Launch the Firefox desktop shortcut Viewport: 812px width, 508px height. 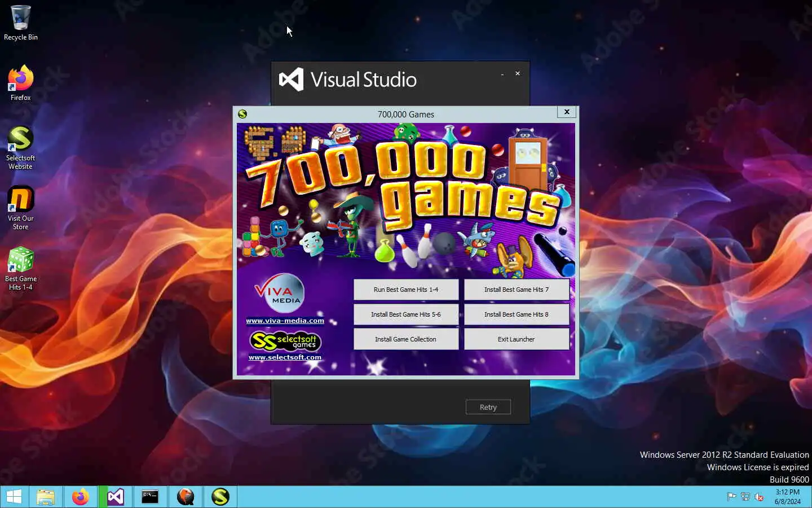(20, 83)
